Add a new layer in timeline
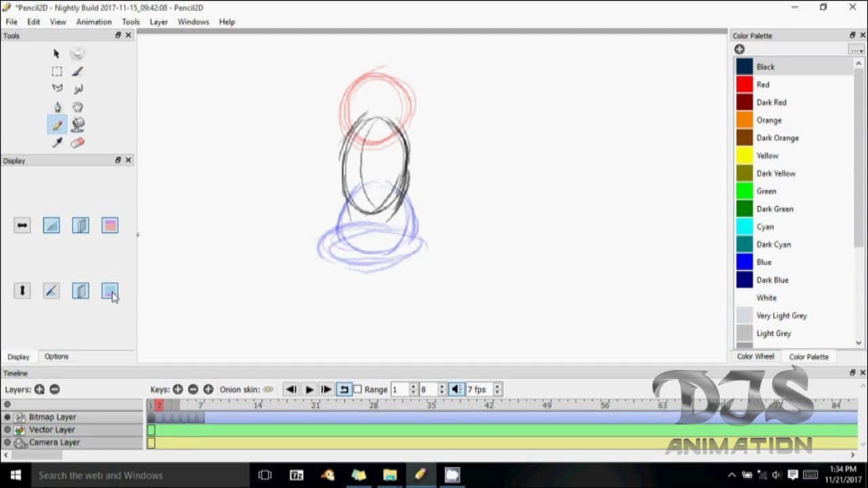This screenshot has height=488, width=868. click(39, 389)
